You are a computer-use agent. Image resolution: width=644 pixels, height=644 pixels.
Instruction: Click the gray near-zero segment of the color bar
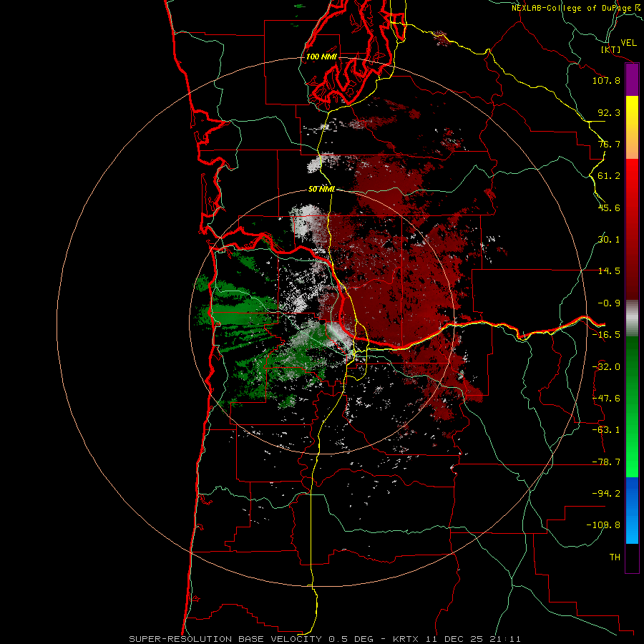pos(632,318)
